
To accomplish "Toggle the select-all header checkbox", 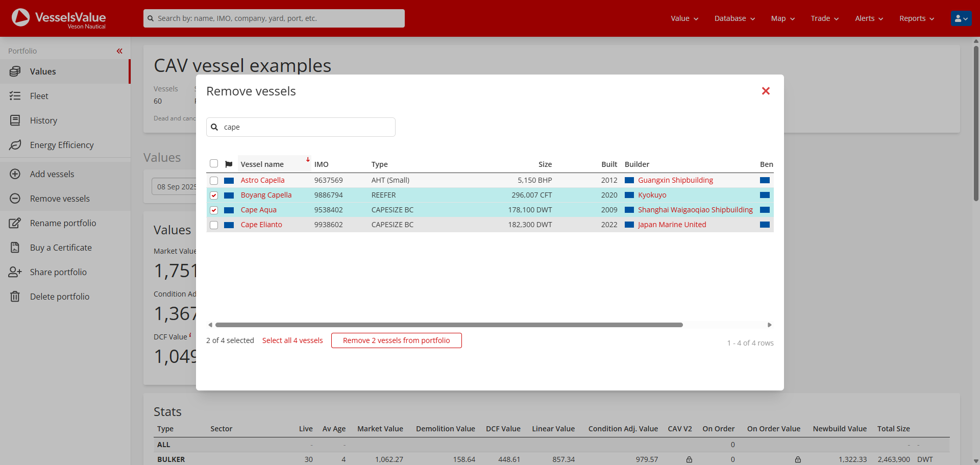I will tap(214, 164).
